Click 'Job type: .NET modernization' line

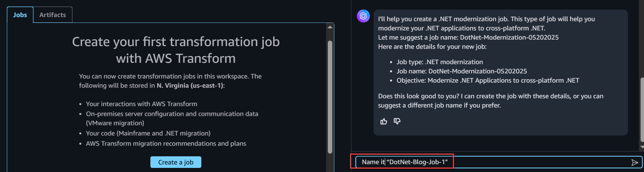tap(440, 62)
